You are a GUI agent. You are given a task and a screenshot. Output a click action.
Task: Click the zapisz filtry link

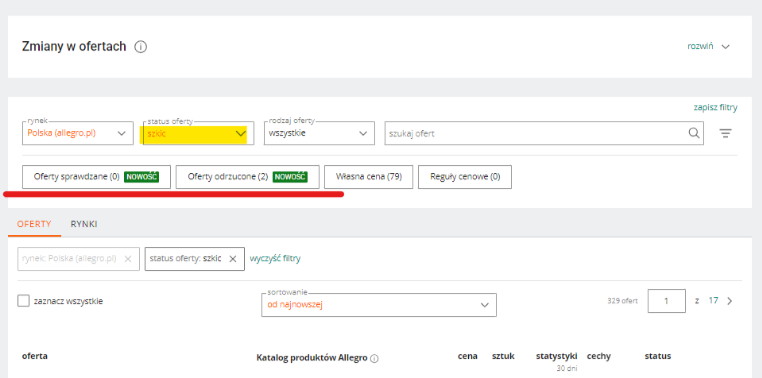(x=715, y=107)
